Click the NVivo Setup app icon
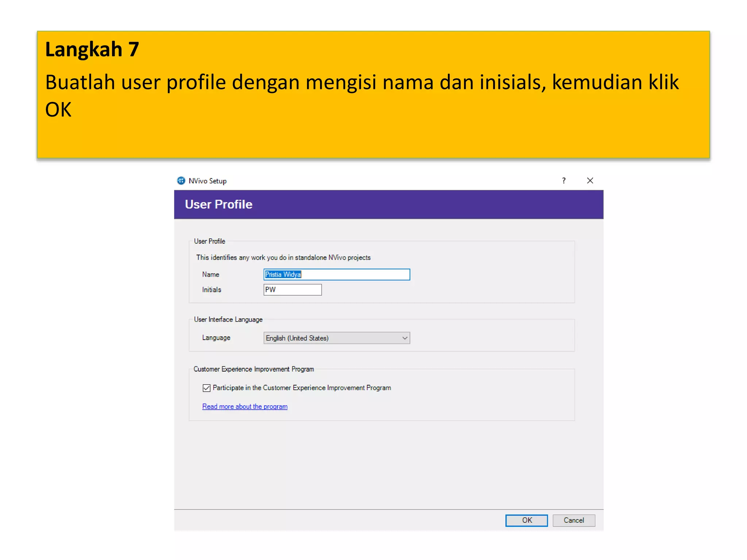The height and width of the screenshot is (560, 747). 181,181
